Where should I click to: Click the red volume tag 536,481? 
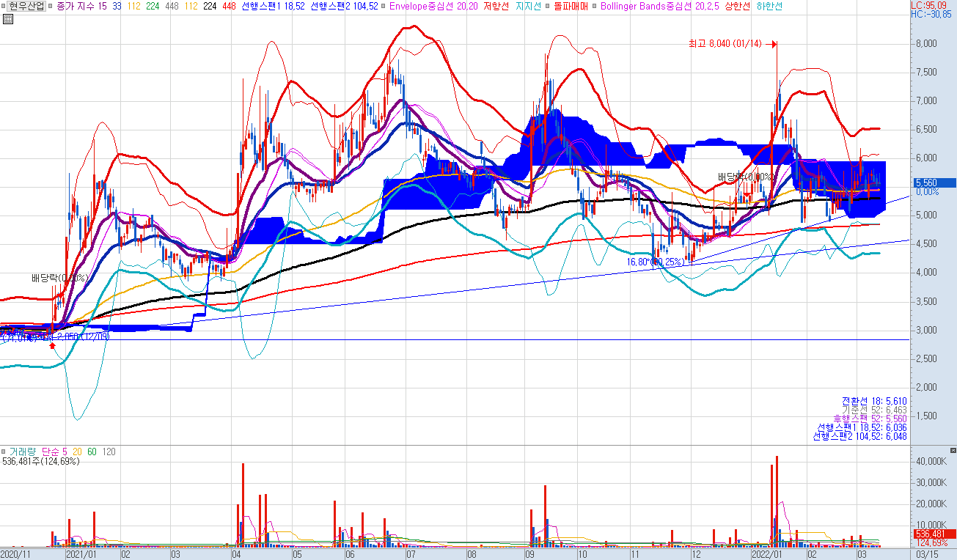[x=934, y=534]
